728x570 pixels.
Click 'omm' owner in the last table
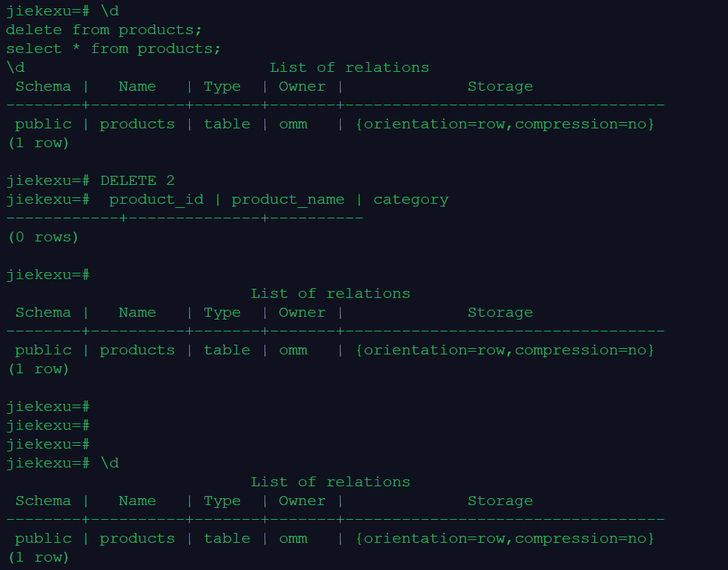[x=293, y=539]
